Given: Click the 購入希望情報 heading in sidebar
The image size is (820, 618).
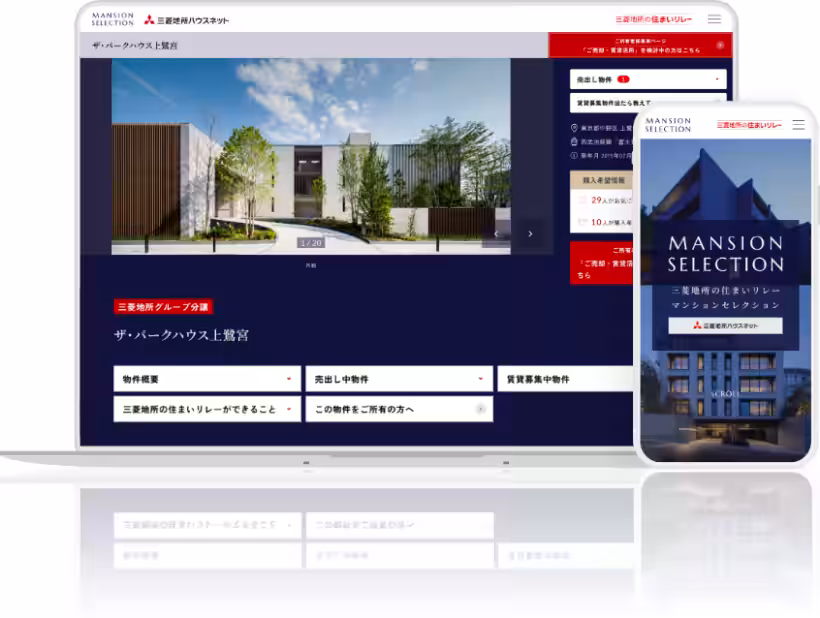Looking at the screenshot, I should click(603, 180).
